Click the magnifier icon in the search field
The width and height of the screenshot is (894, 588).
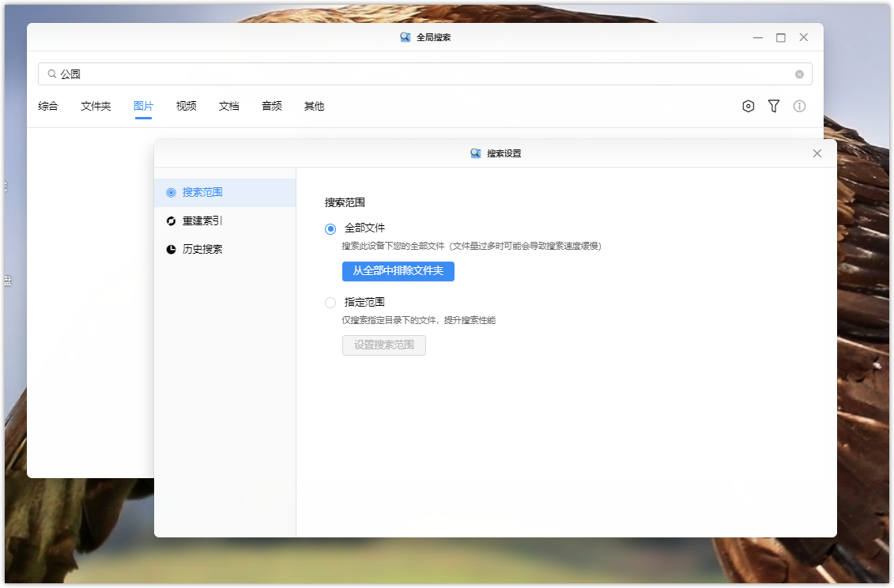51,74
